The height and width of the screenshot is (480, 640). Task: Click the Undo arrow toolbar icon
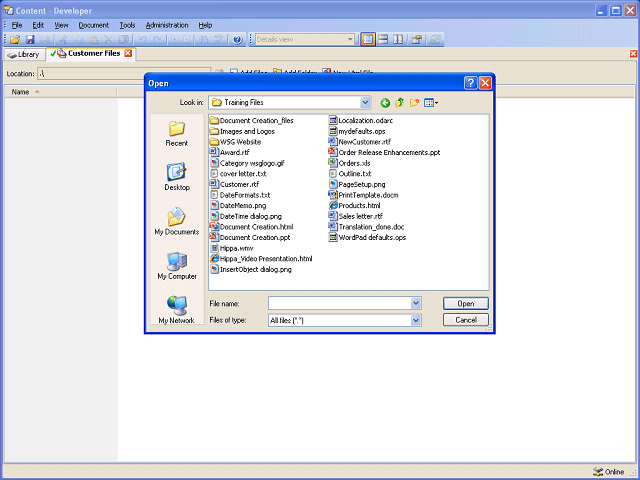[x=142, y=40]
